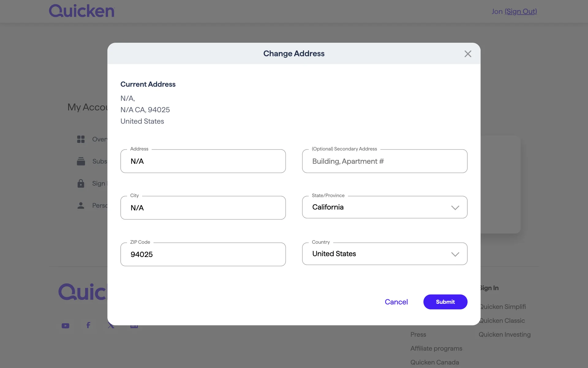This screenshot has width=588, height=368.
Task: Click the person icon in sidebar
Action: coord(81,205)
